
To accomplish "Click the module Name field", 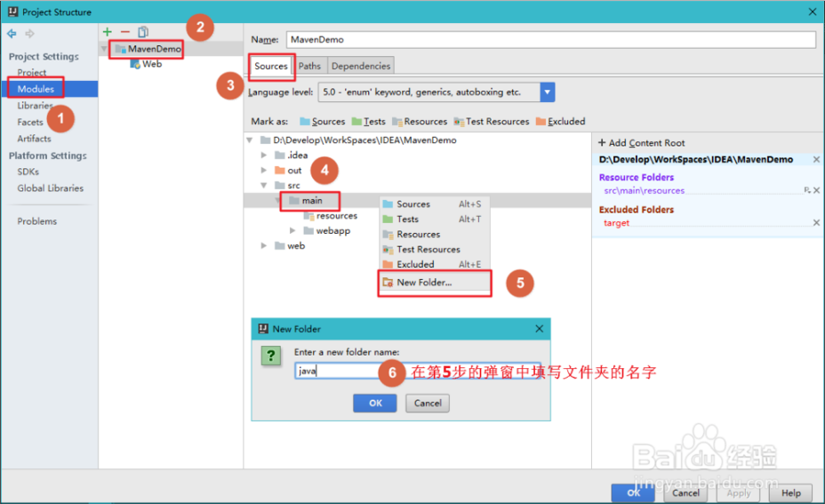I will [551, 39].
